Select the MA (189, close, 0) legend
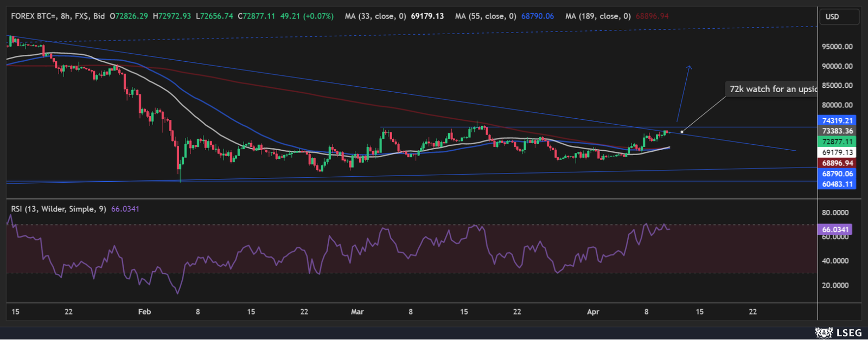Screen dimensions: 868x340 [597, 16]
